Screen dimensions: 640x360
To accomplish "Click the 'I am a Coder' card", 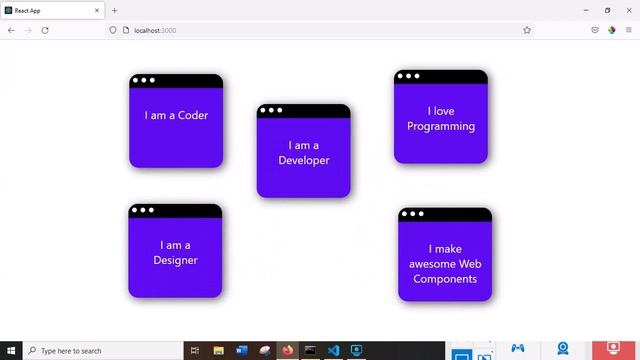I will (176, 121).
